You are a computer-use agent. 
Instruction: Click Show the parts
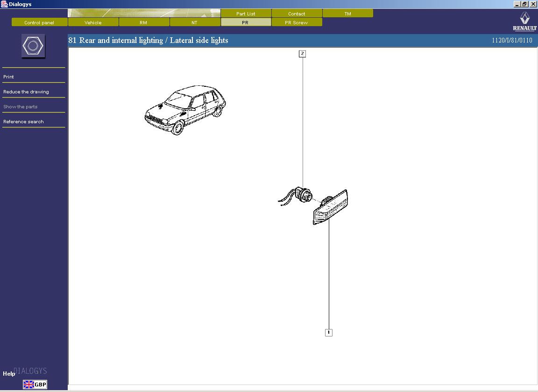[20, 107]
